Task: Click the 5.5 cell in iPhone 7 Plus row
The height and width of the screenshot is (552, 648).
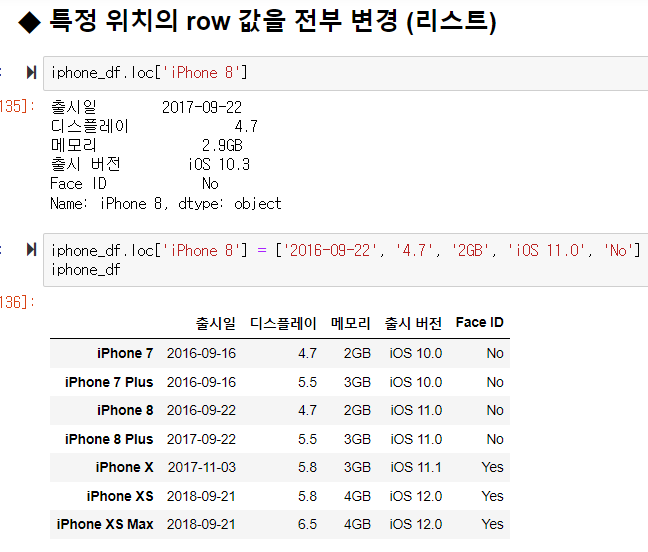Action: [x=307, y=382]
